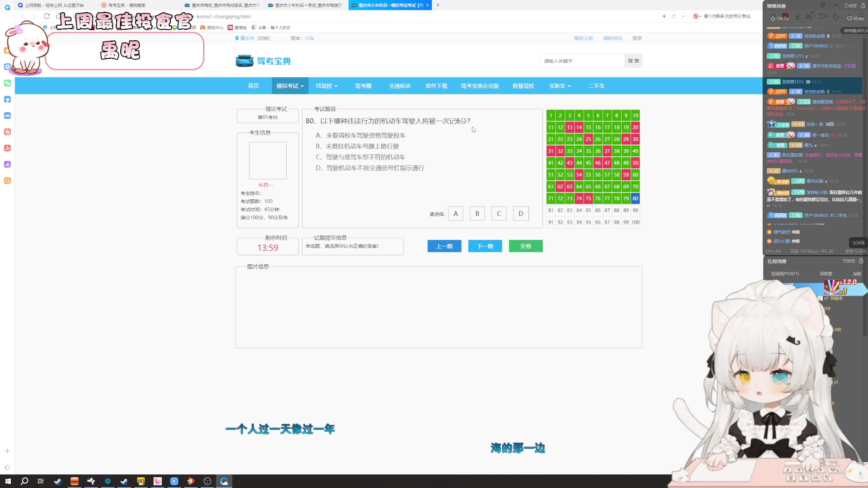Viewport: 868px width, 488px height.
Task: Open Steam from the taskbar
Action: tap(57, 481)
